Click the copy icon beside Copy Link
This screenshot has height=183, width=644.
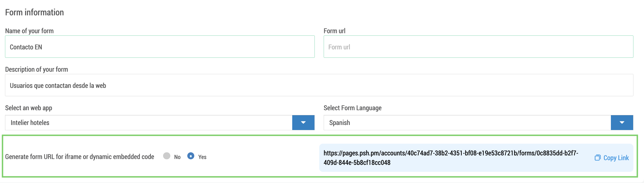pyautogui.click(x=598, y=158)
